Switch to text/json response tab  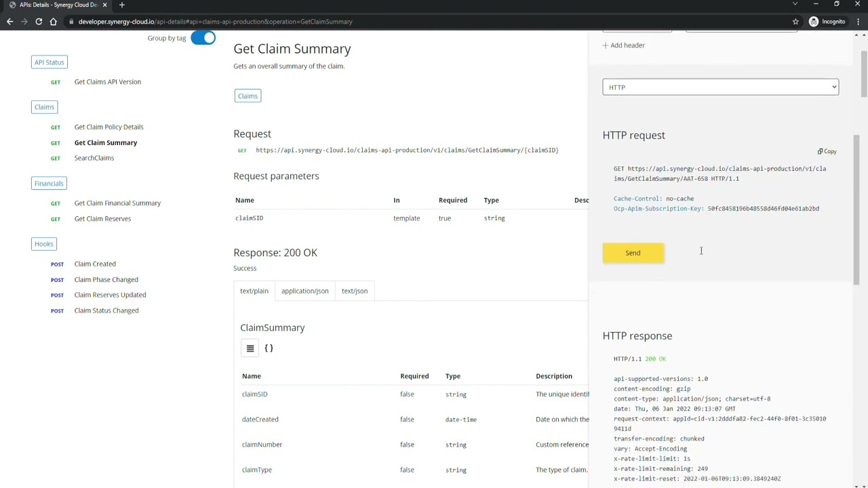[x=355, y=291]
